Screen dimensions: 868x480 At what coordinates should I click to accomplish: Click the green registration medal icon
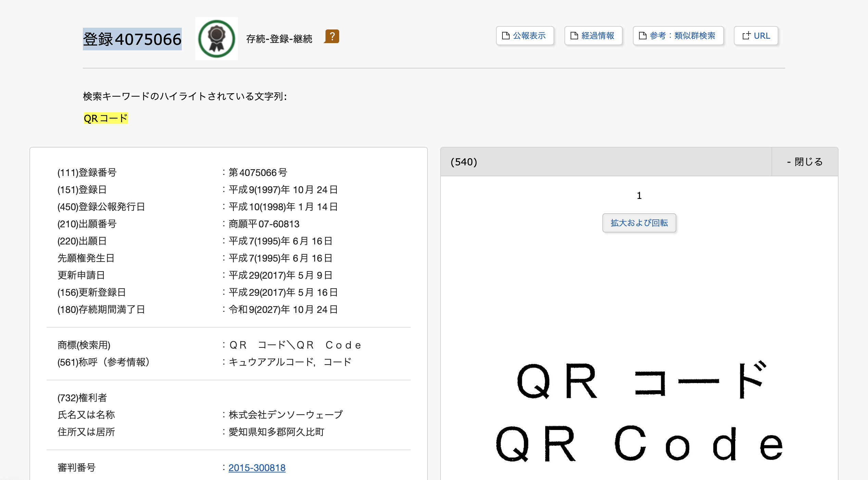[x=216, y=38]
